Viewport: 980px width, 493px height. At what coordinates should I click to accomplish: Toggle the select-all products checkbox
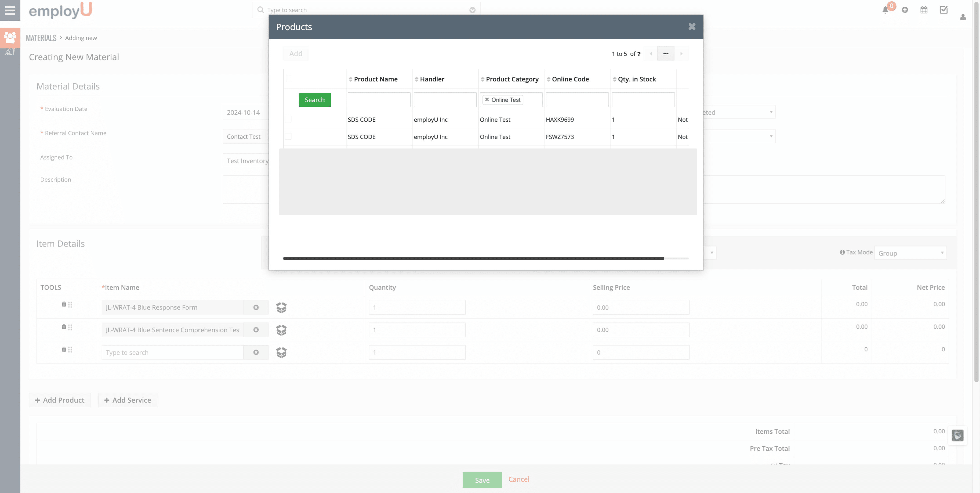(x=289, y=78)
